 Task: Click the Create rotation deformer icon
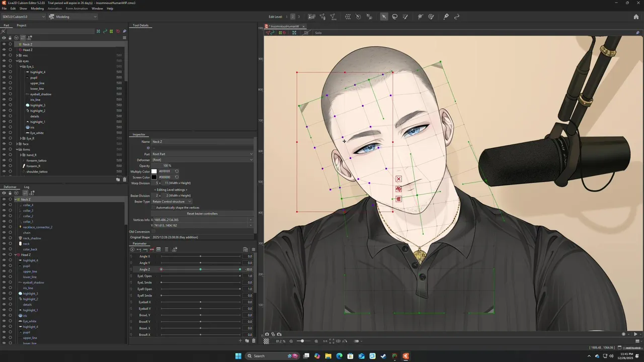coord(358,17)
